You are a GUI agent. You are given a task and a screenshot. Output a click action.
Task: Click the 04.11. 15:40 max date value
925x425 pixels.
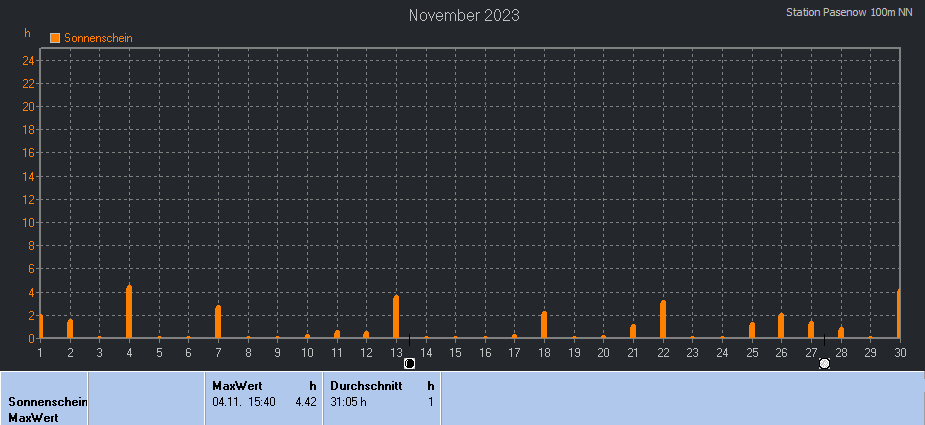[244, 402]
